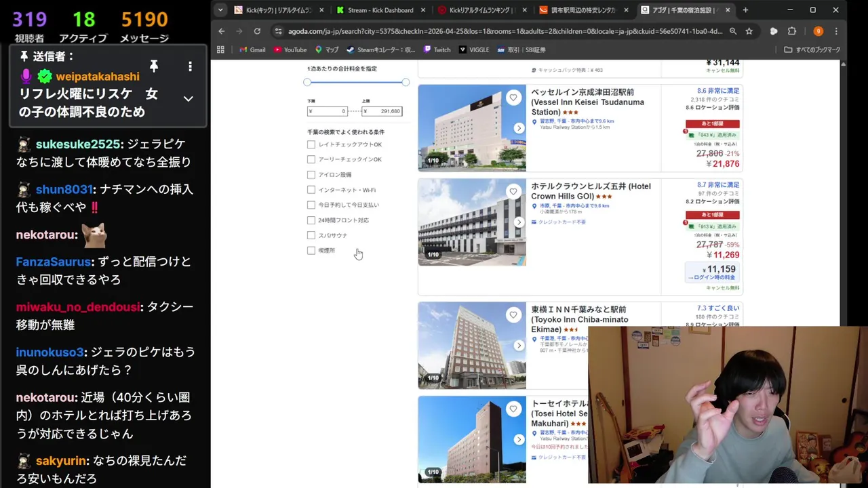Open the site information icon in address bar
The image size is (868, 488).
[x=278, y=31]
